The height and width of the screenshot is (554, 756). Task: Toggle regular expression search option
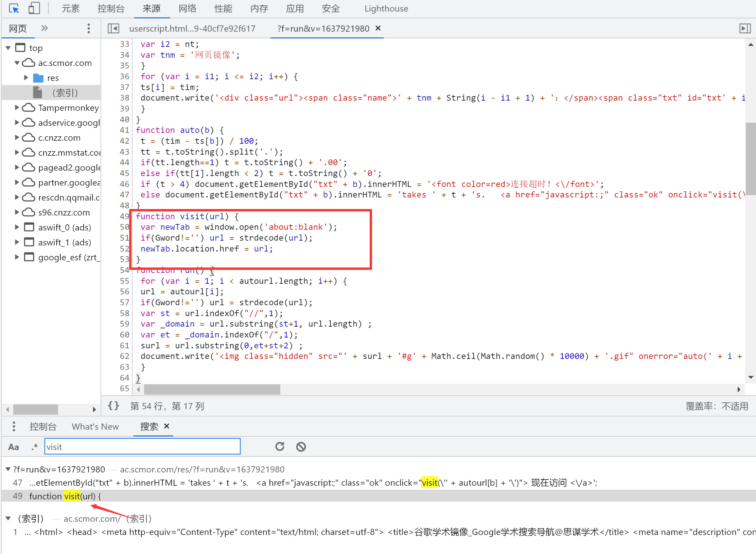pos(34,447)
